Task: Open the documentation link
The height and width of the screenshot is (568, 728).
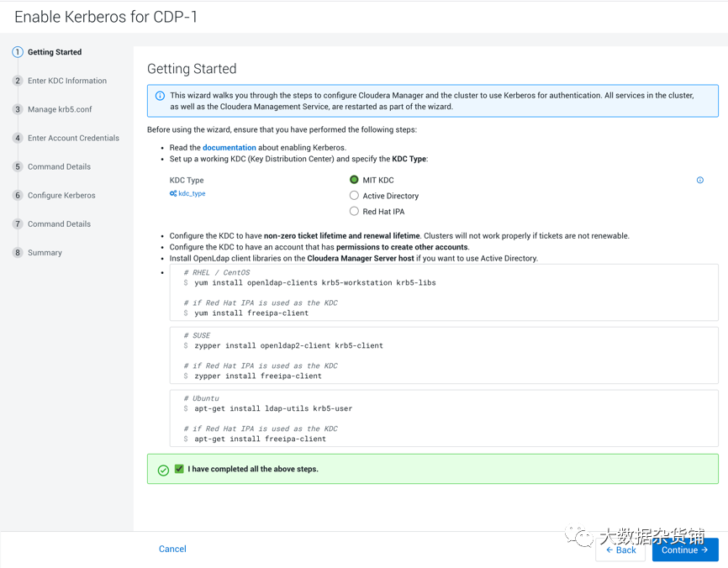Action: click(229, 148)
